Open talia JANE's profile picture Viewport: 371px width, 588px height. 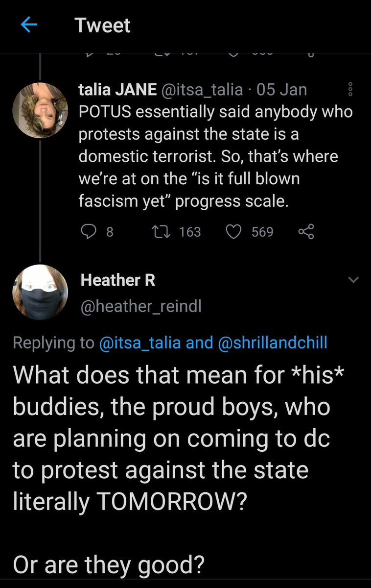(40, 110)
